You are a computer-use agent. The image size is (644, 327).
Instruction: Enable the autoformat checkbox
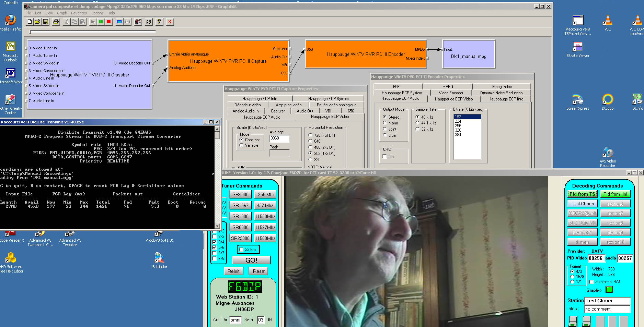591,282
